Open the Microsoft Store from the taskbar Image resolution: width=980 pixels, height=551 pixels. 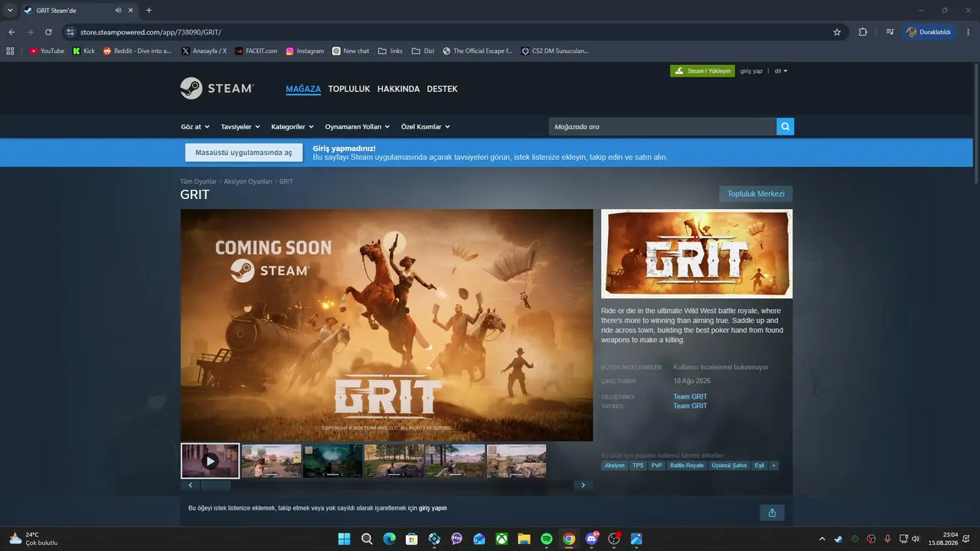411,539
